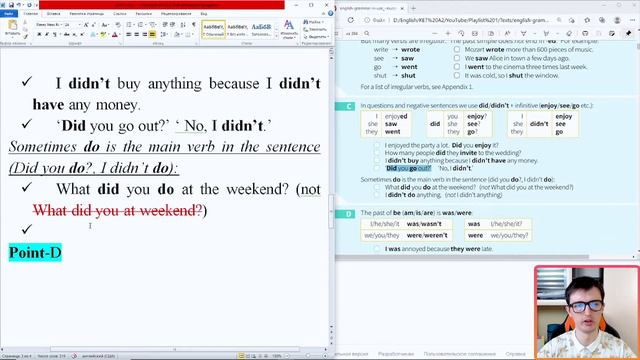The image size is (640, 360).
Task: Tick checkbox beside 'It was cold, so I shut'
Action: click(x=456, y=75)
